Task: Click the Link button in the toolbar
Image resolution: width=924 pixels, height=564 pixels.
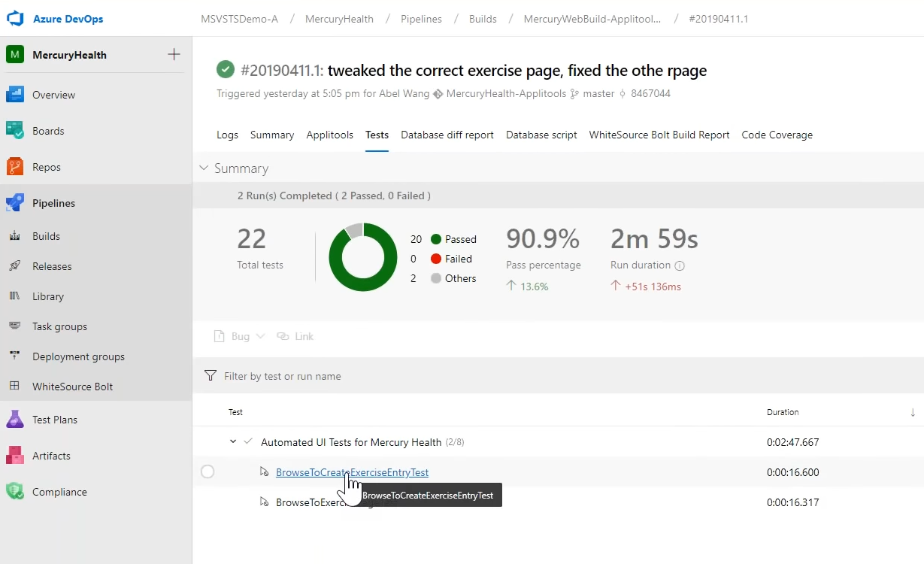Action: tap(295, 336)
